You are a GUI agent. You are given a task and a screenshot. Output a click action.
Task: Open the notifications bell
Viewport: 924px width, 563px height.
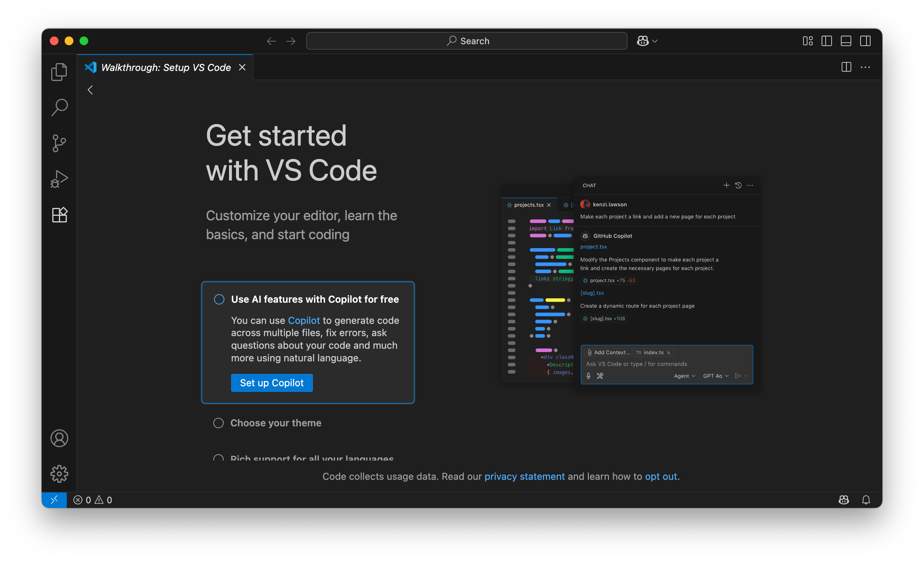(x=865, y=499)
